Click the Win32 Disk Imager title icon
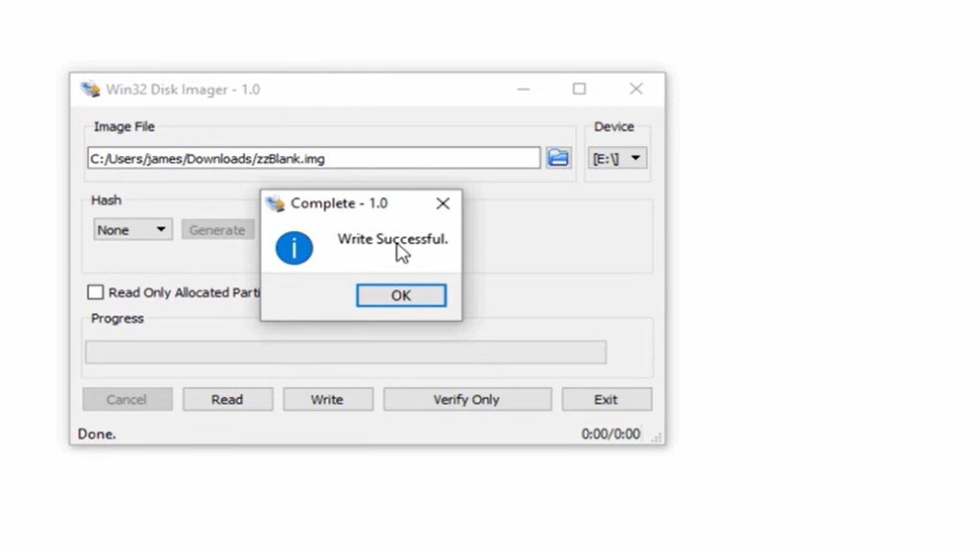The height and width of the screenshot is (551, 980). tap(91, 89)
